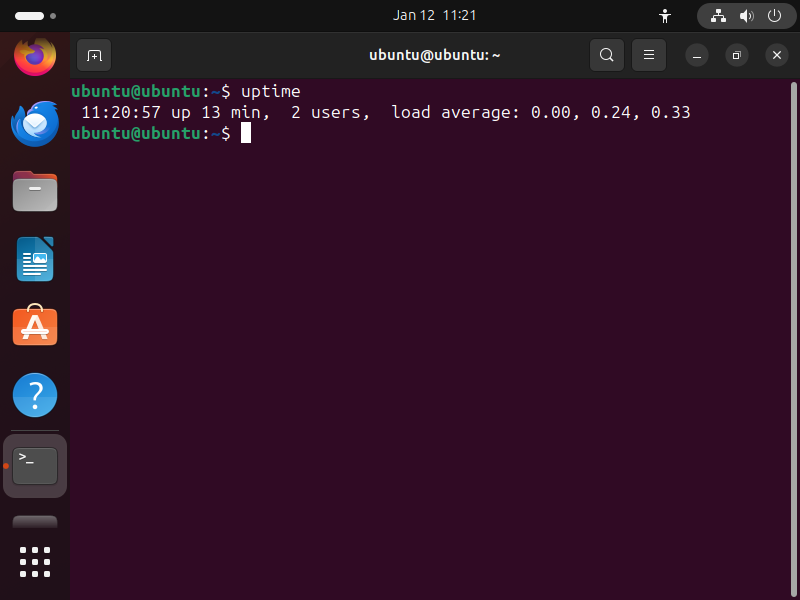The height and width of the screenshot is (600, 800).
Task: Restore down the terminal window
Action: (x=736, y=55)
